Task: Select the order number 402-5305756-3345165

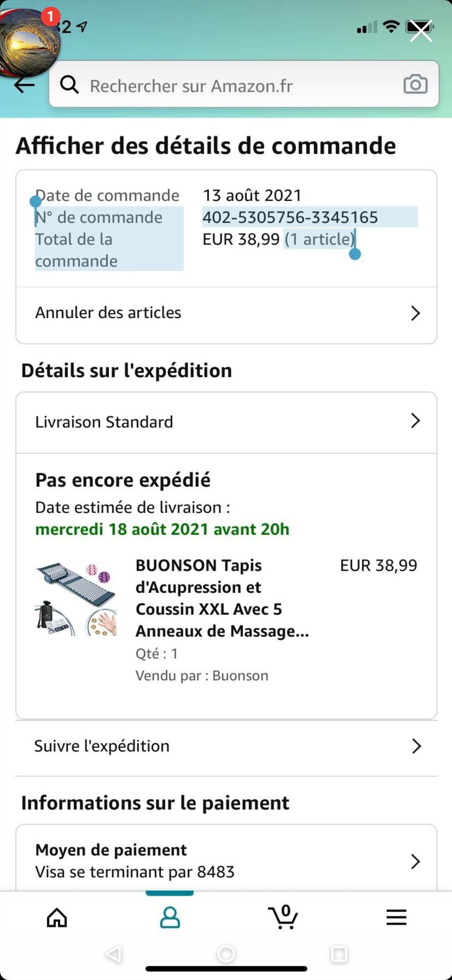Action: click(x=290, y=217)
